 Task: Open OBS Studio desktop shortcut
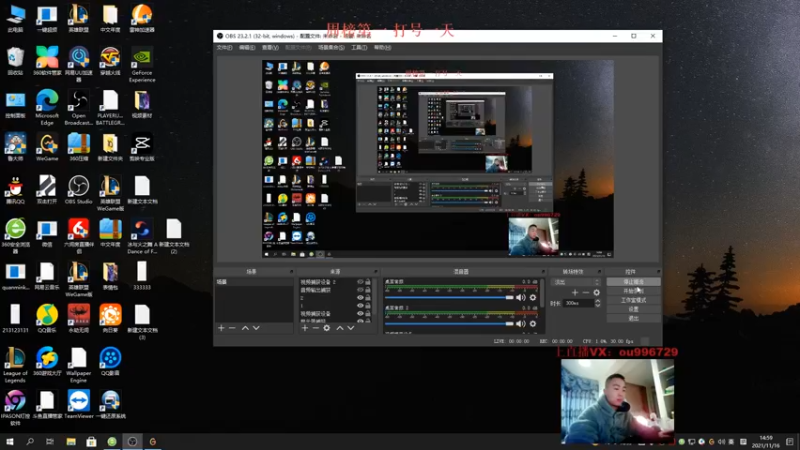78,190
